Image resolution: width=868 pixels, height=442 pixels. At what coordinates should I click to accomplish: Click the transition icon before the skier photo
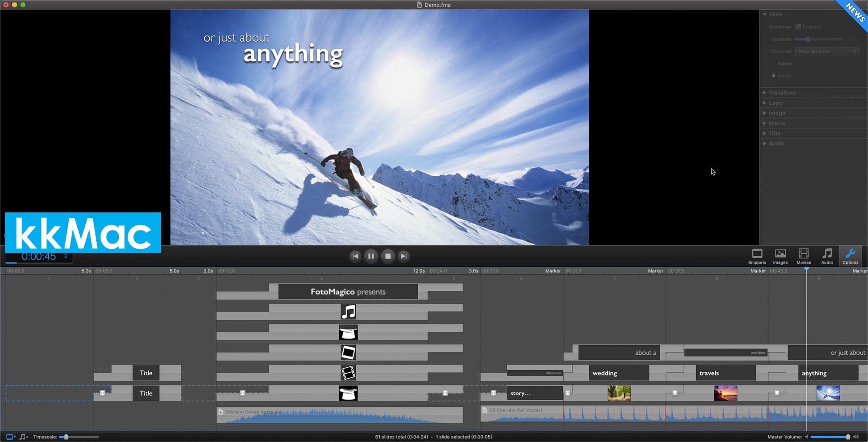tap(777, 393)
